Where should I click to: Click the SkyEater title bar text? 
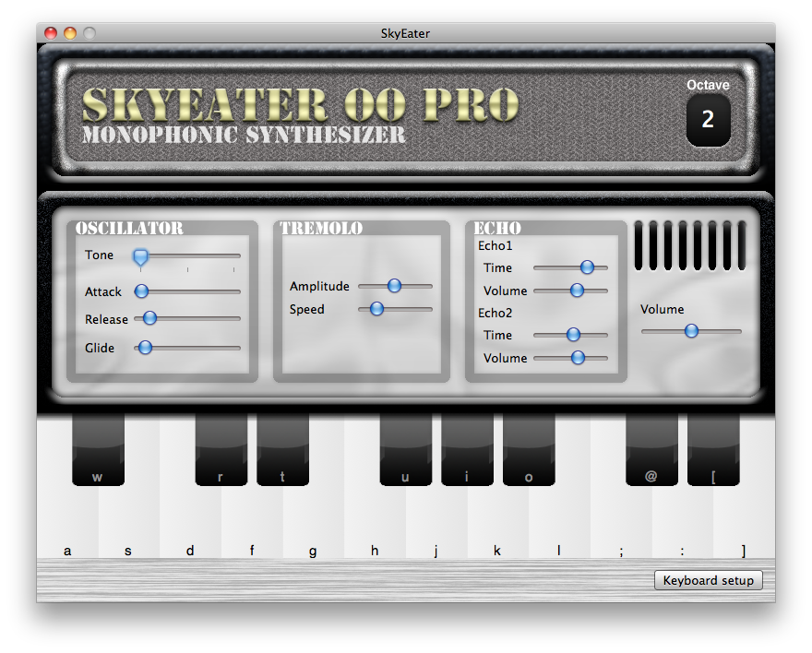405,33
